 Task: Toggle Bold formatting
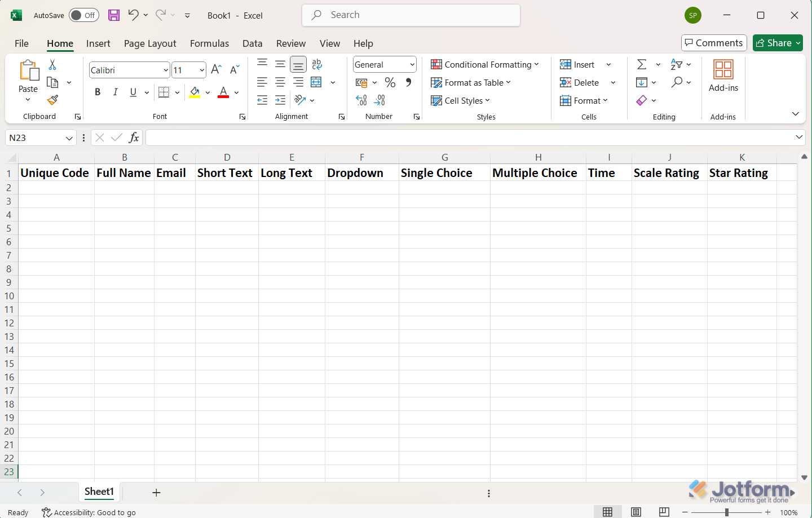(x=98, y=92)
